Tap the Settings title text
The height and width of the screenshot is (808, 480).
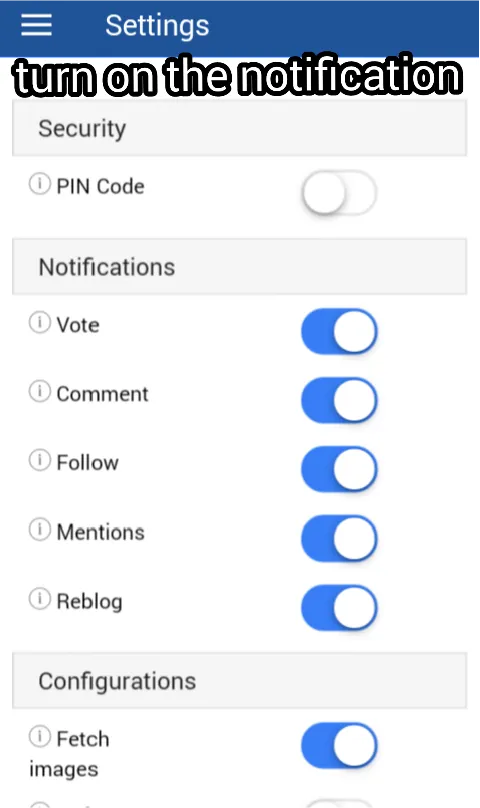click(157, 26)
